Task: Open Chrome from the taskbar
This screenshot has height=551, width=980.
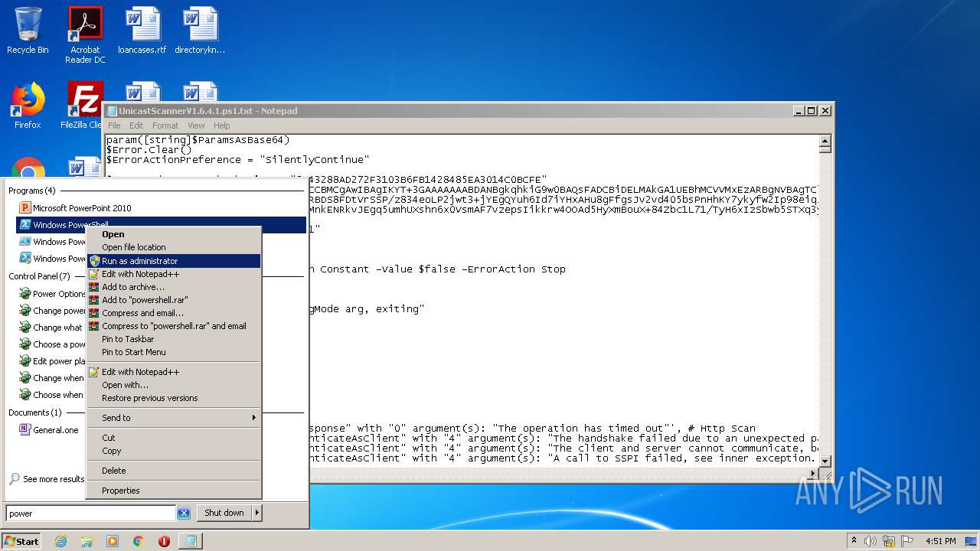Action: [x=139, y=541]
